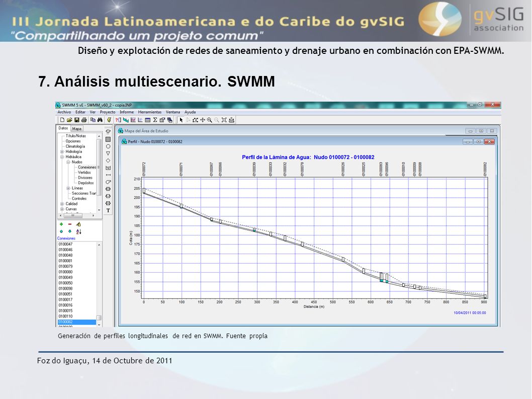Expand the Hidrología tree node
Image resolution: width=532 pixels, height=399 pixels.
click(x=62, y=152)
